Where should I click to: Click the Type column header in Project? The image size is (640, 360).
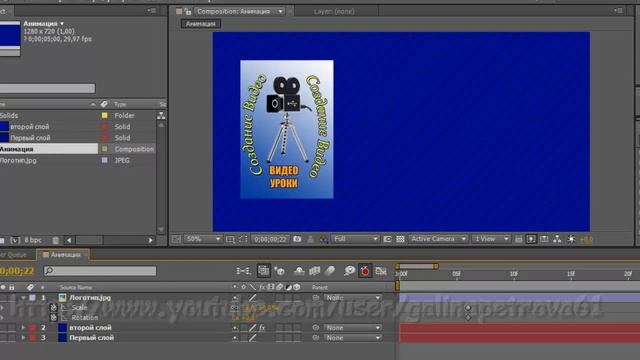(120, 104)
